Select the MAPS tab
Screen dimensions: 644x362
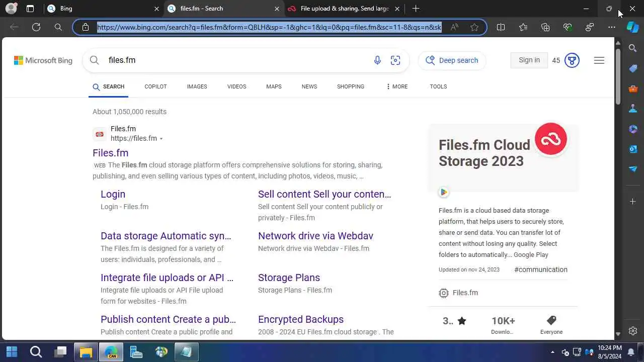point(274,86)
